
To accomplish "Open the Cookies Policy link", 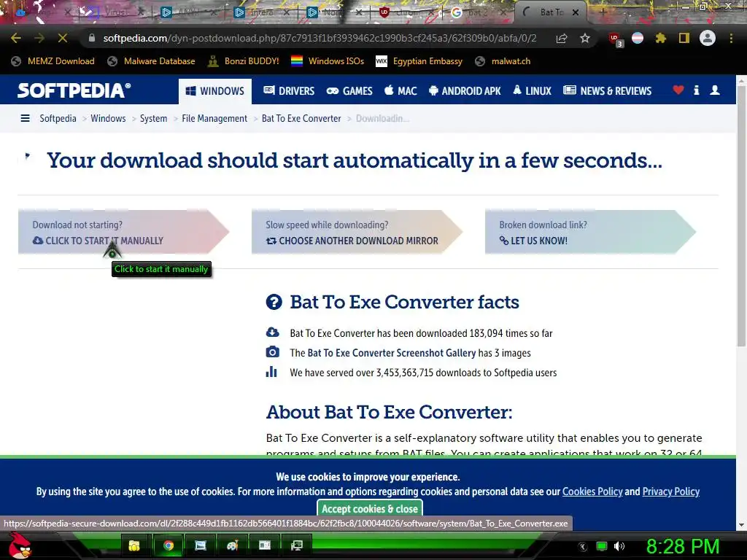I will pos(592,491).
